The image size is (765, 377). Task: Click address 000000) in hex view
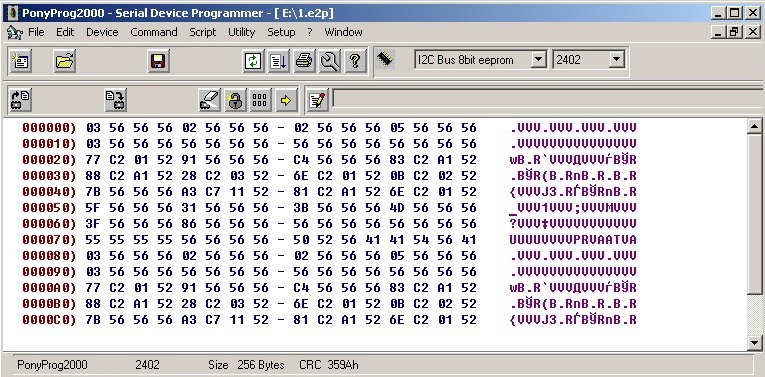(x=49, y=128)
